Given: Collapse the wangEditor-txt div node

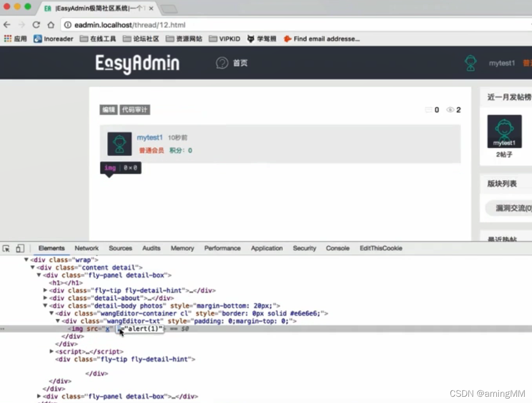Looking at the screenshot, I should click(x=58, y=321).
